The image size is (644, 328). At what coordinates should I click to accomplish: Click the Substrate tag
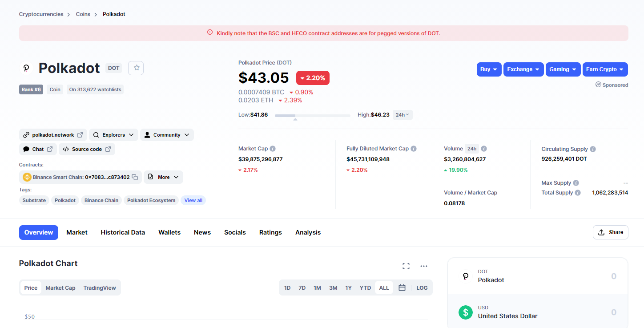[x=34, y=200]
